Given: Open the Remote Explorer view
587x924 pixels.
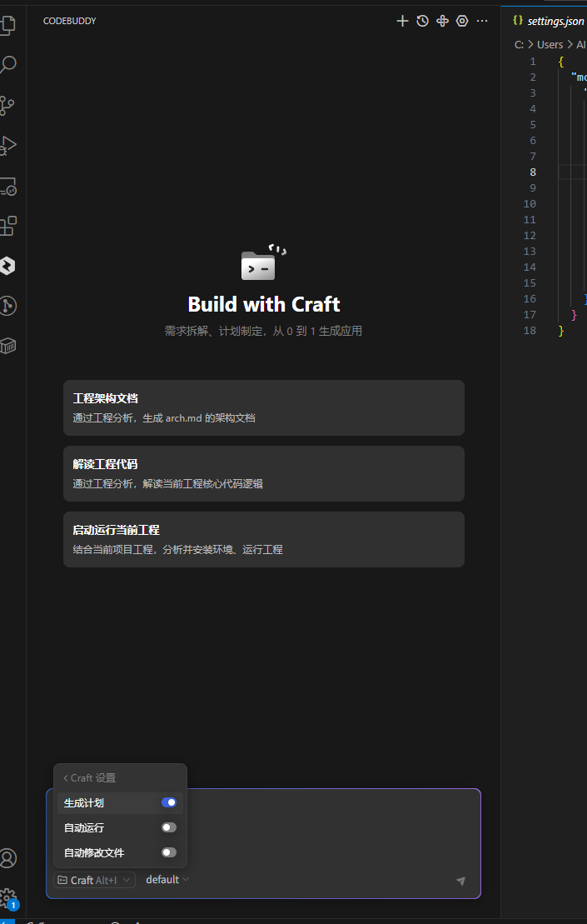Looking at the screenshot, I should pos(7,186).
